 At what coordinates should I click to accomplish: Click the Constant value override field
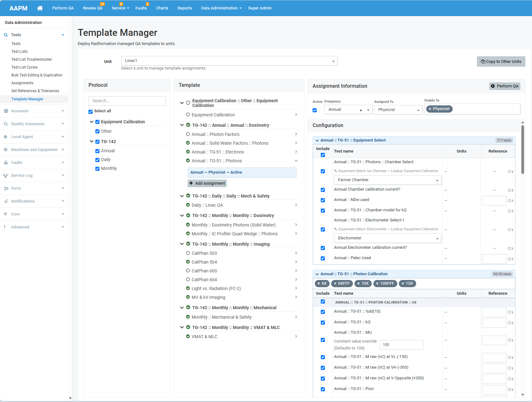[401, 345]
